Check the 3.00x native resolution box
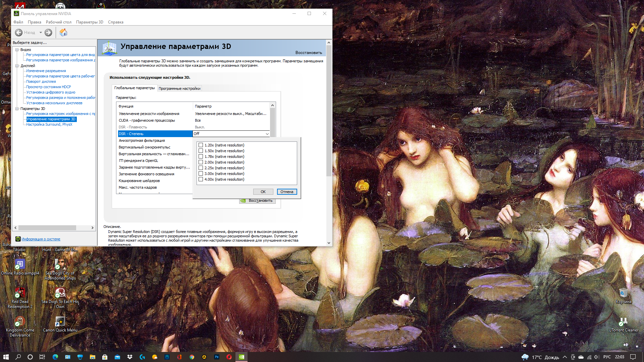This screenshot has width=644, height=362. 201,174
